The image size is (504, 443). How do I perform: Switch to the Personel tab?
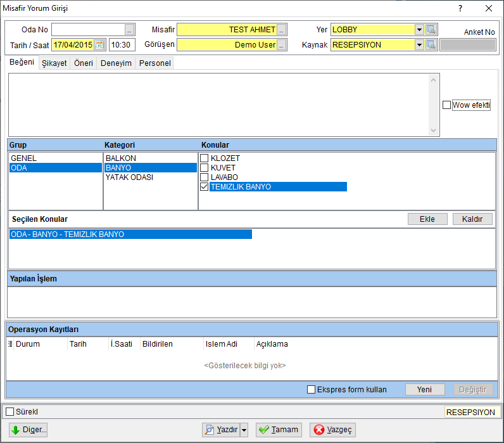(x=155, y=63)
